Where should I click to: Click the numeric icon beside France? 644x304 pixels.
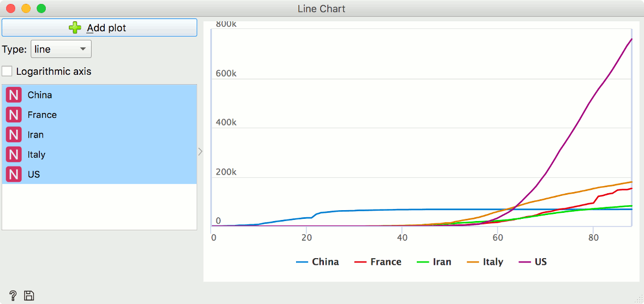tap(14, 115)
